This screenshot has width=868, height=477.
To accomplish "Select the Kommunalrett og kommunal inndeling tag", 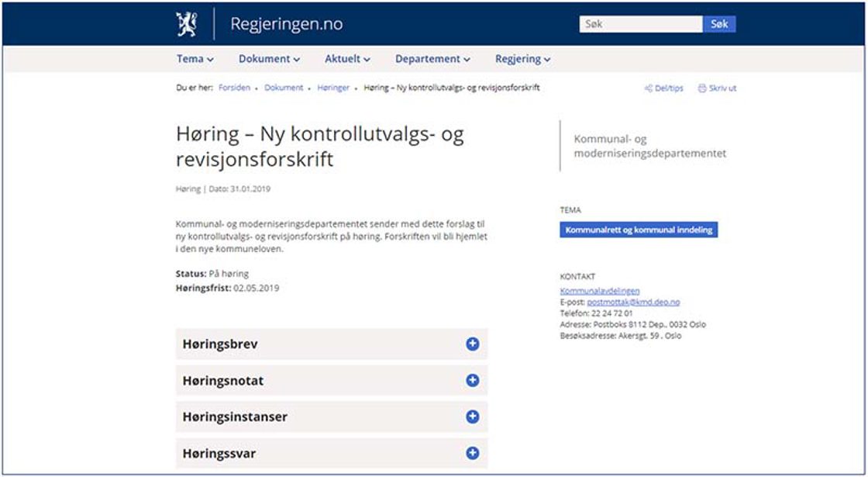I will (639, 230).
